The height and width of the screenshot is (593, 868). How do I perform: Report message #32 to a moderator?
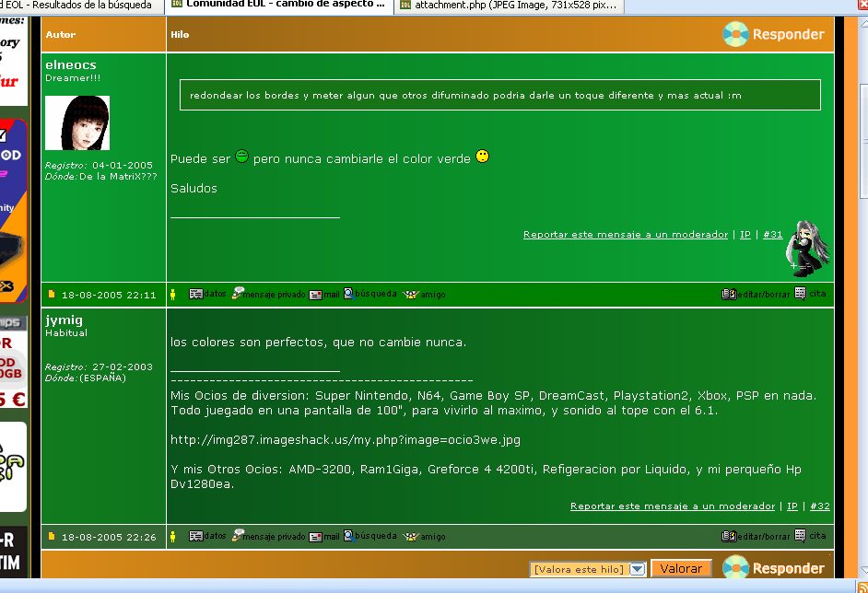pyautogui.click(x=673, y=506)
